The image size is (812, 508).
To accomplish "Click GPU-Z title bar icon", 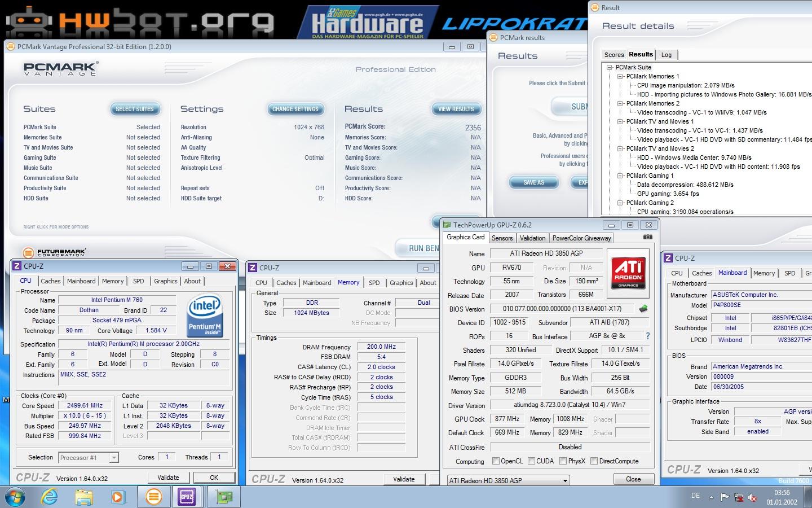I will (447, 225).
